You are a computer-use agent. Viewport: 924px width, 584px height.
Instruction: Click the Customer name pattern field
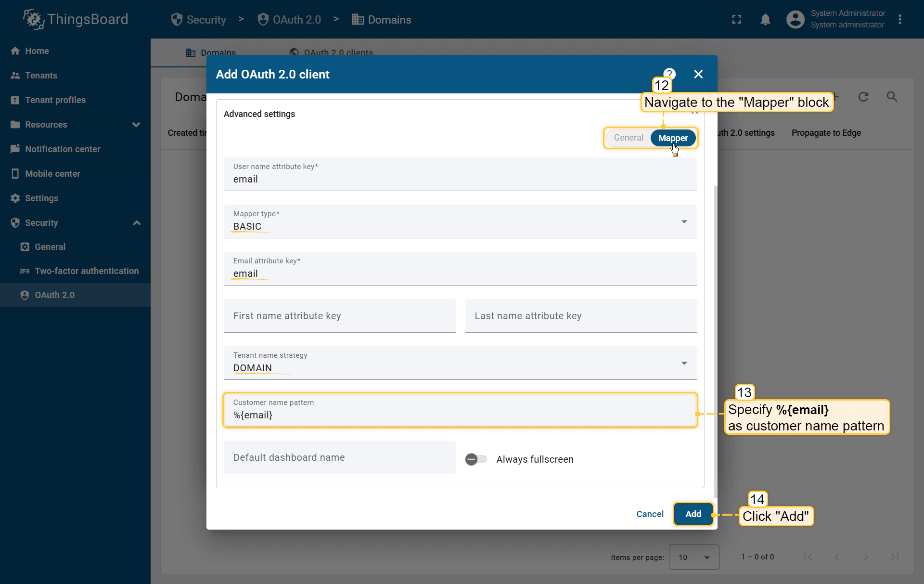460,415
